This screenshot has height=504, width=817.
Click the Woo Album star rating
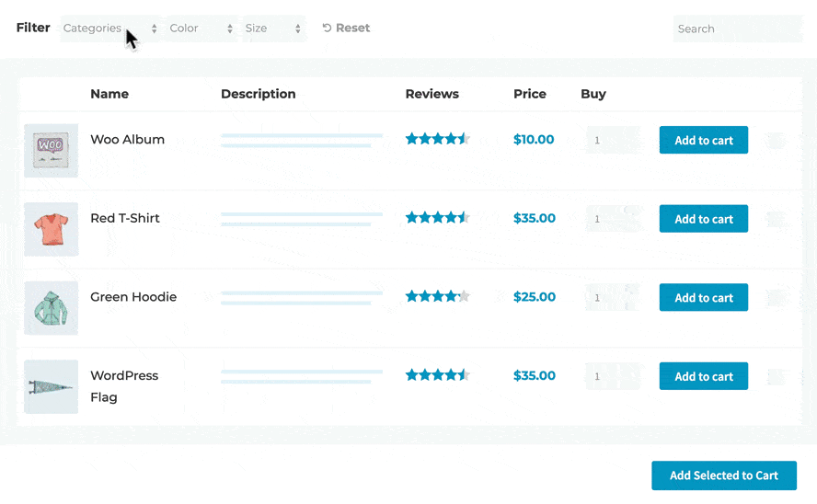(438, 139)
